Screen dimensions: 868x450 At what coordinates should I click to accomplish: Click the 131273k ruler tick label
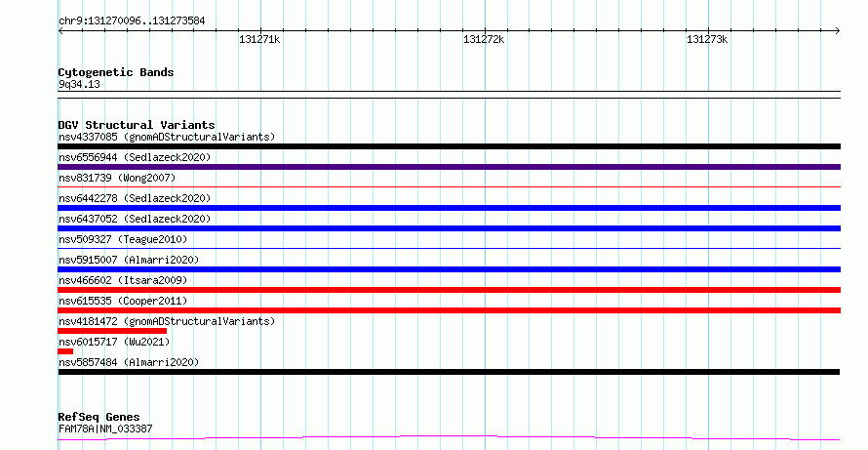click(x=707, y=39)
